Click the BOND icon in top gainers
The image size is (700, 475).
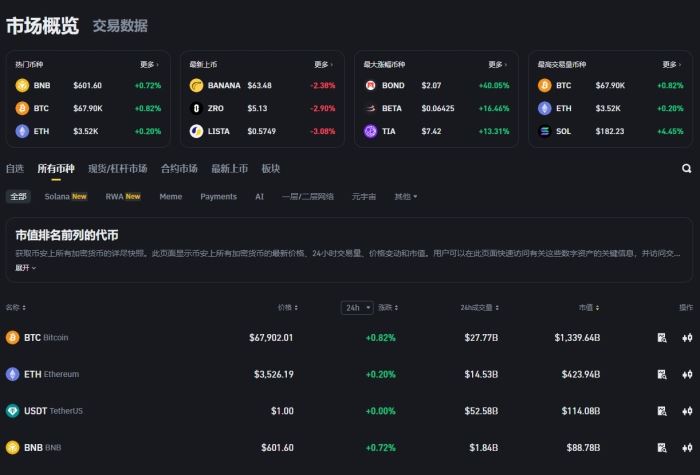(371, 85)
